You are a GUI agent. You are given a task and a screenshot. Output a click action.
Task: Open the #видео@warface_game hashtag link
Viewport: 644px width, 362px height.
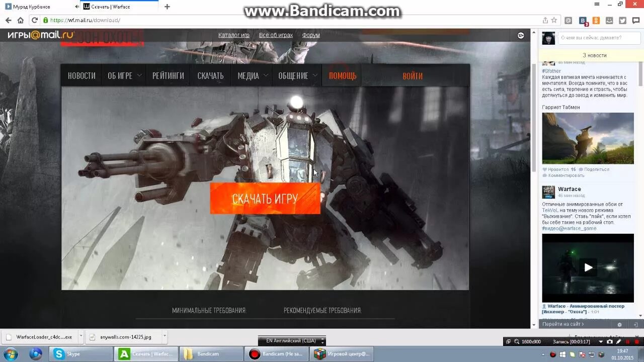click(569, 228)
